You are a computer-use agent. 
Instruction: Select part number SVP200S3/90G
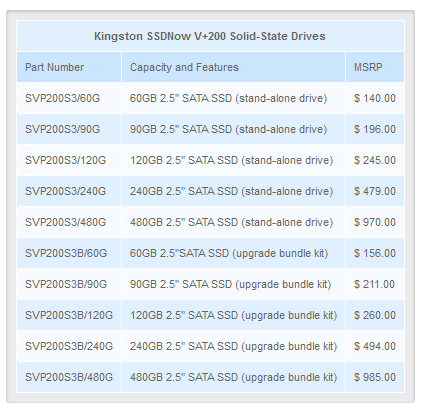[x=62, y=129]
